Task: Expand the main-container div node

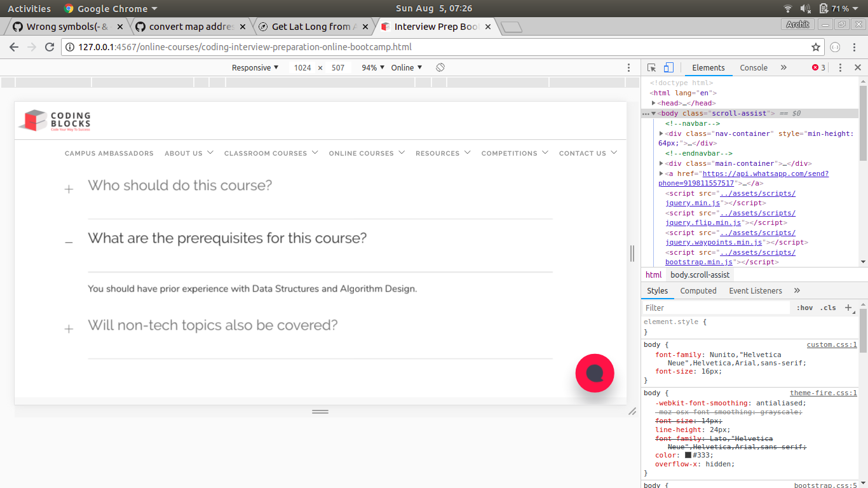Action: click(661, 163)
